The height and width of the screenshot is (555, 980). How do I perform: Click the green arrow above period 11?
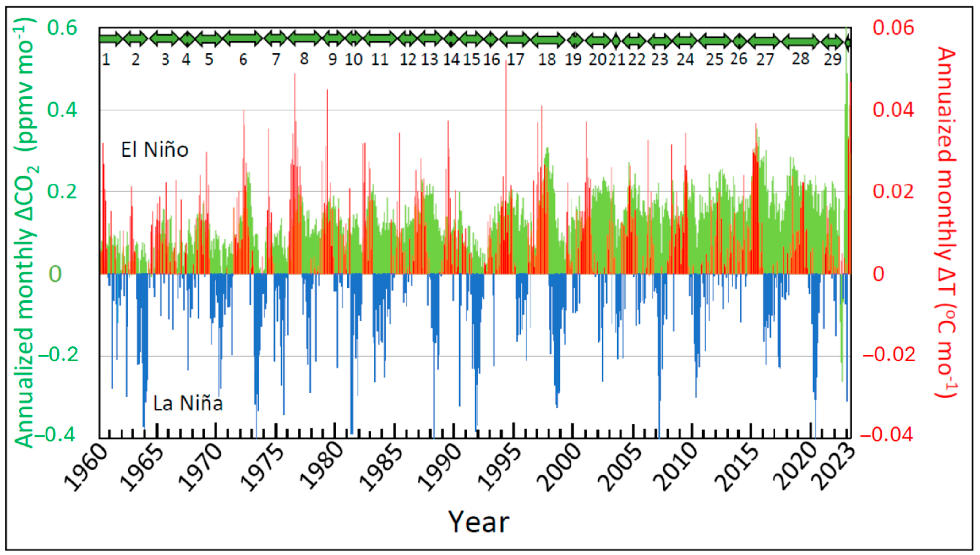tap(380, 38)
